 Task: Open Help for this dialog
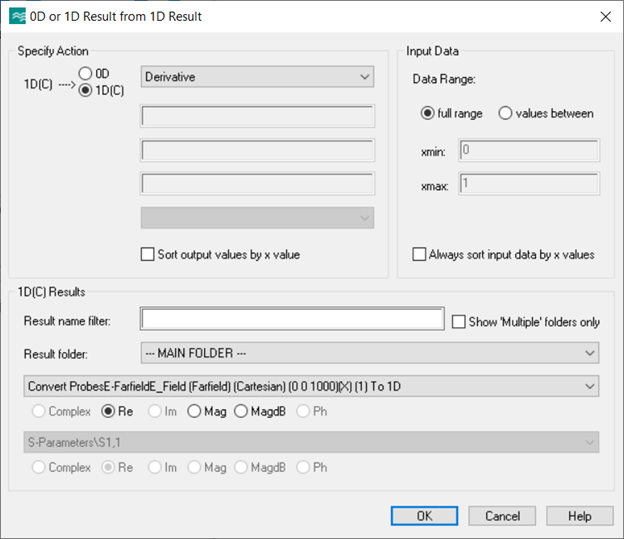[580, 516]
